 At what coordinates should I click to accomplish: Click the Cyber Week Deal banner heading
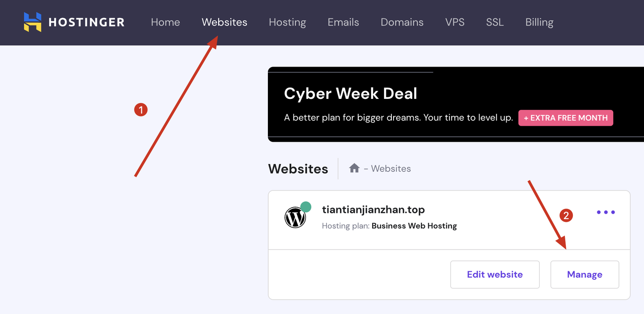point(351,93)
